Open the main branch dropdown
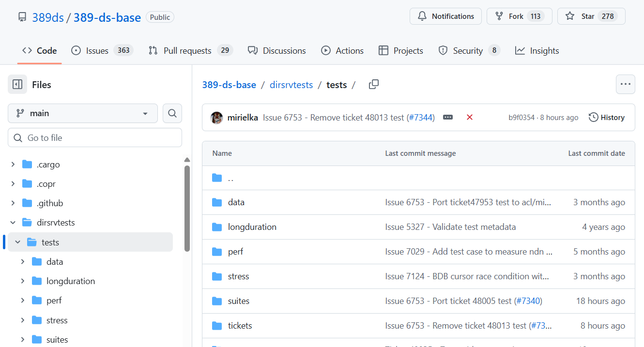 pos(82,113)
